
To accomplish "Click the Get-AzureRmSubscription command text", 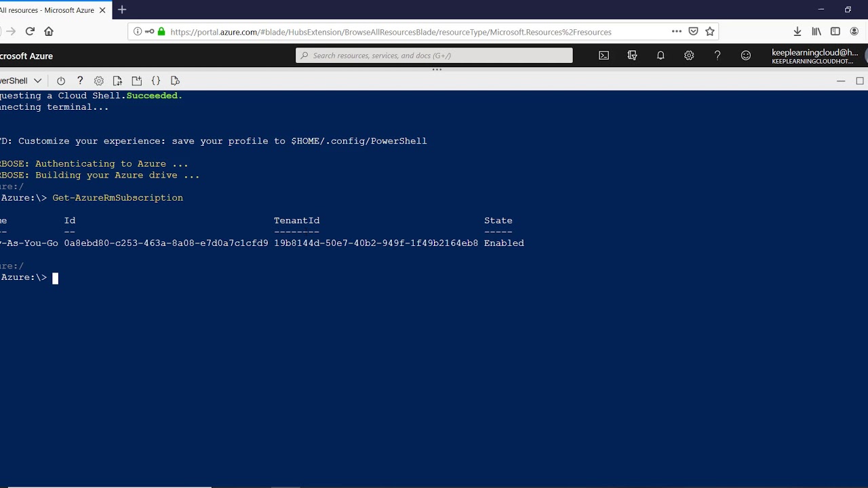I will click(x=117, y=198).
